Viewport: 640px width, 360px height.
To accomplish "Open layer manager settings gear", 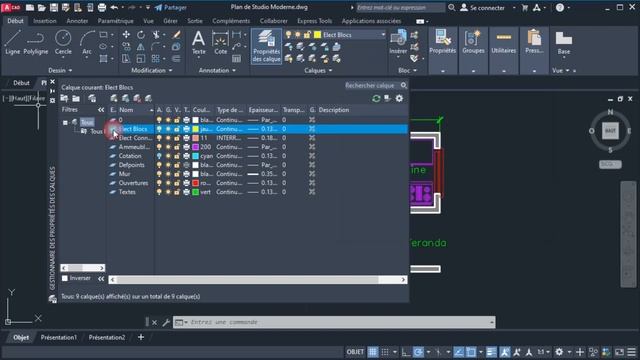I will [399, 98].
